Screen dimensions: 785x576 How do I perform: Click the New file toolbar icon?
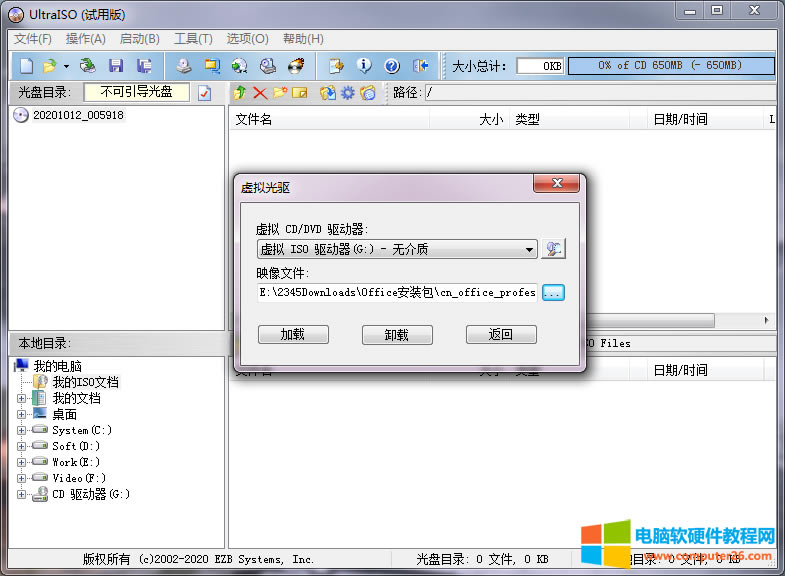(26, 66)
